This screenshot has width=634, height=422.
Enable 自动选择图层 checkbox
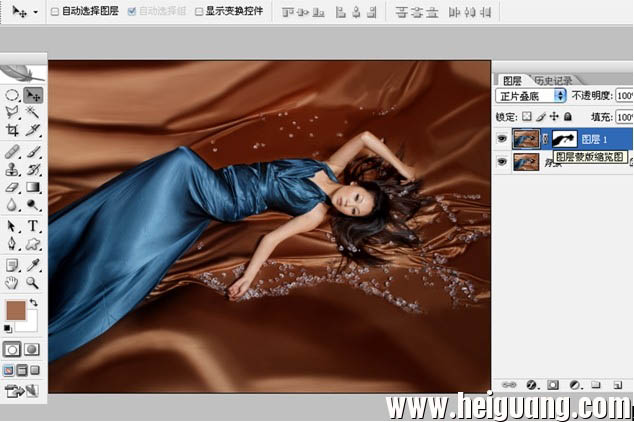(55, 12)
